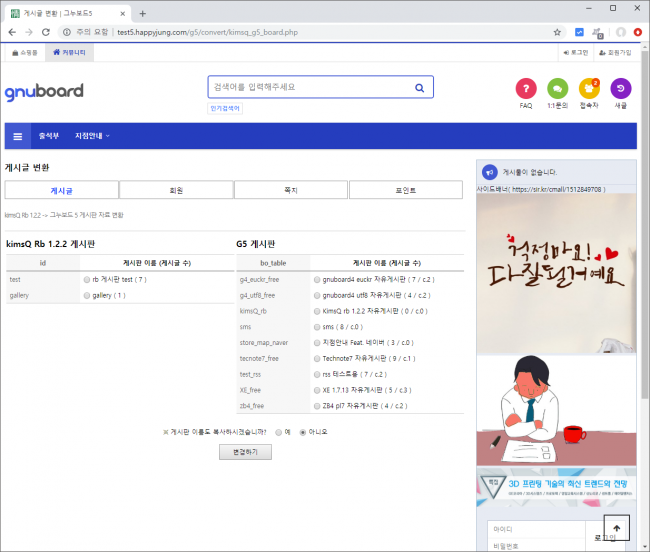
Task: Click the scroll-to-top arrow button
Action: (616, 528)
